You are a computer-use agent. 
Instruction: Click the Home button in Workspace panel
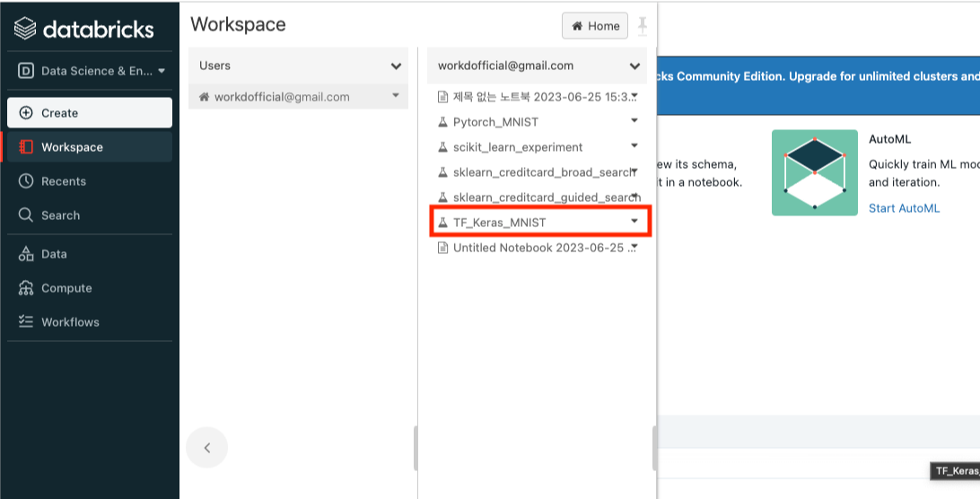pyautogui.click(x=594, y=26)
